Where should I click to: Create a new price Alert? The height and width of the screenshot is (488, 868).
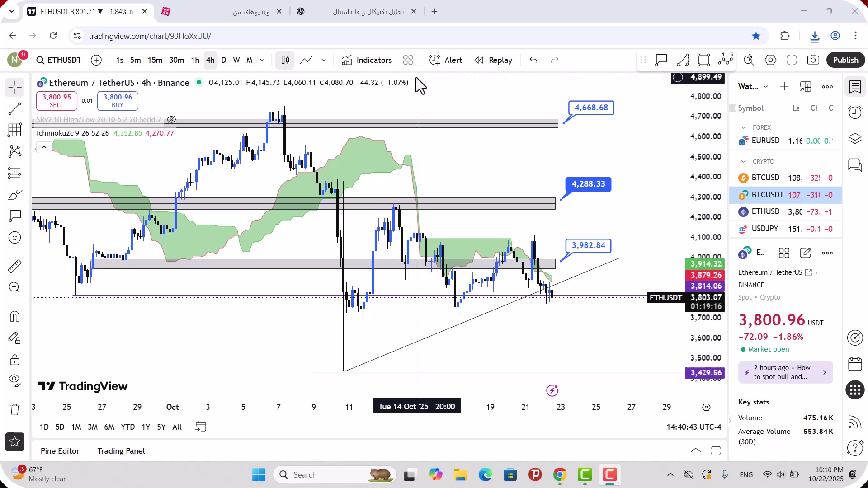[446, 60]
